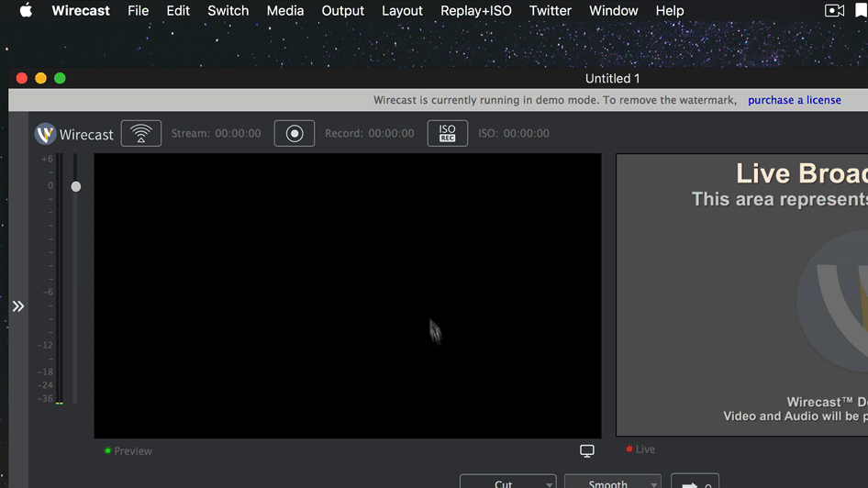Open the Edit menu

point(178,10)
